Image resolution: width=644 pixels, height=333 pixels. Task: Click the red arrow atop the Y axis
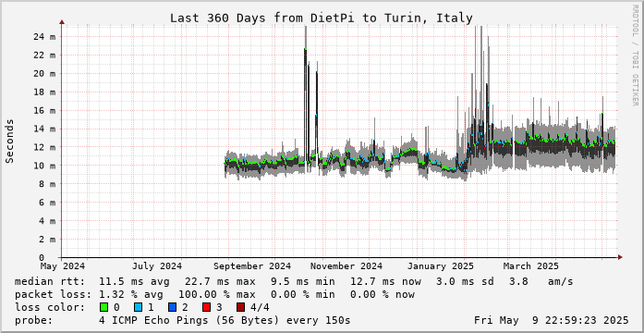pos(62,22)
